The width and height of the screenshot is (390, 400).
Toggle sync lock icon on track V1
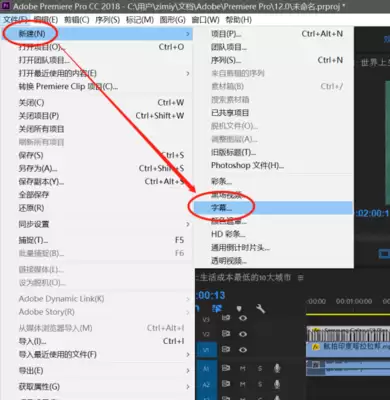pos(226,349)
